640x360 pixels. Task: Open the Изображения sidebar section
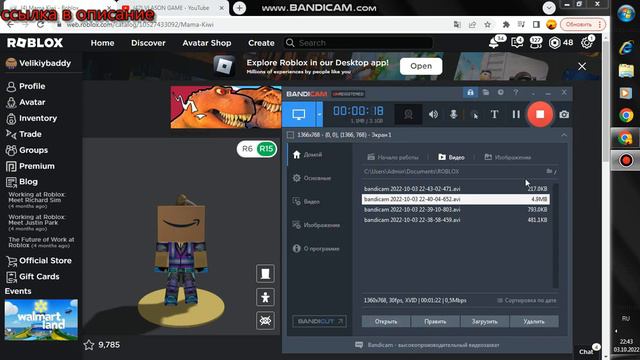tap(316, 225)
